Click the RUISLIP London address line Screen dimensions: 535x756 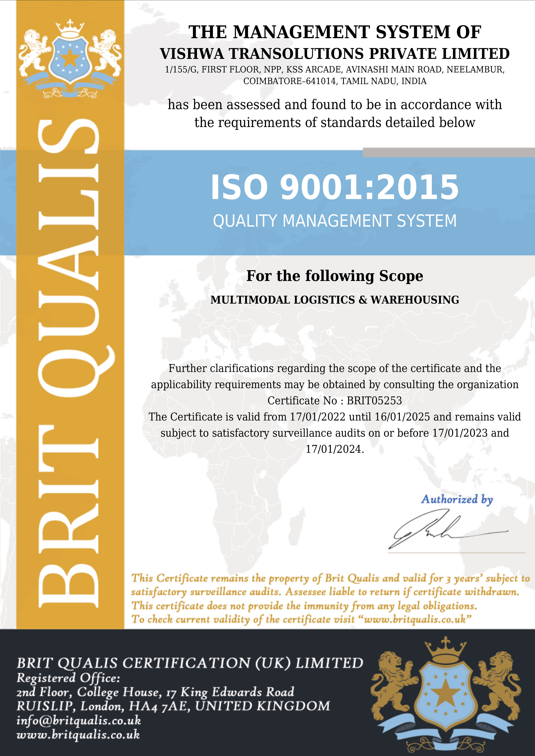pyautogui.click(x=173, y=706)
